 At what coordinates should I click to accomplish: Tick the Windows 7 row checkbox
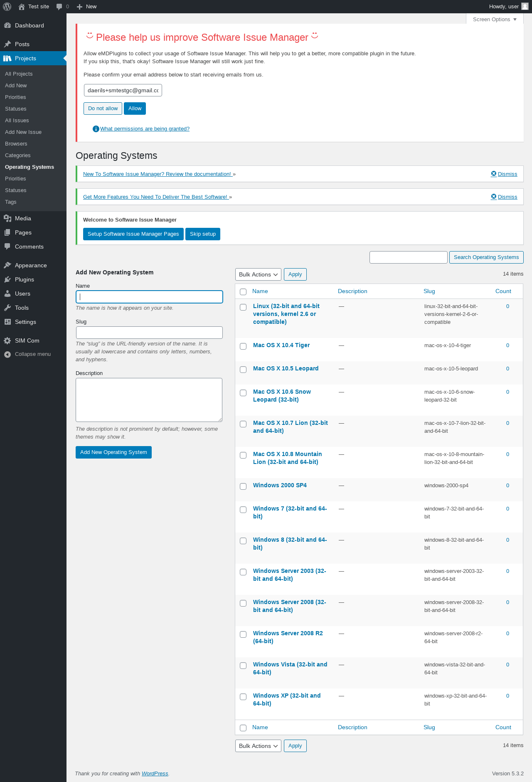[x=243, y=510]
